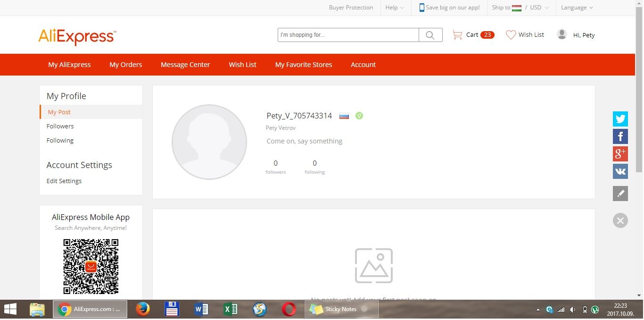Open Followers in sidebar
The width and height of the screenshot is (644, 320).
coord(60,126)
